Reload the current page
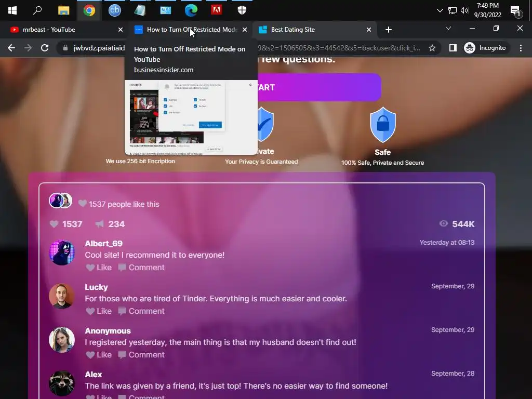 coord(45,48)
